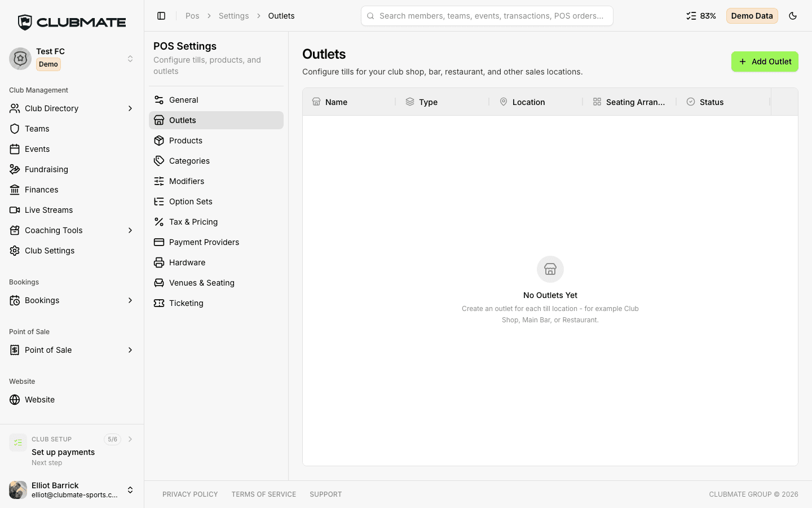Select Teams in sidebar
The height and width of the screenshot is (508, 812).
72,129
